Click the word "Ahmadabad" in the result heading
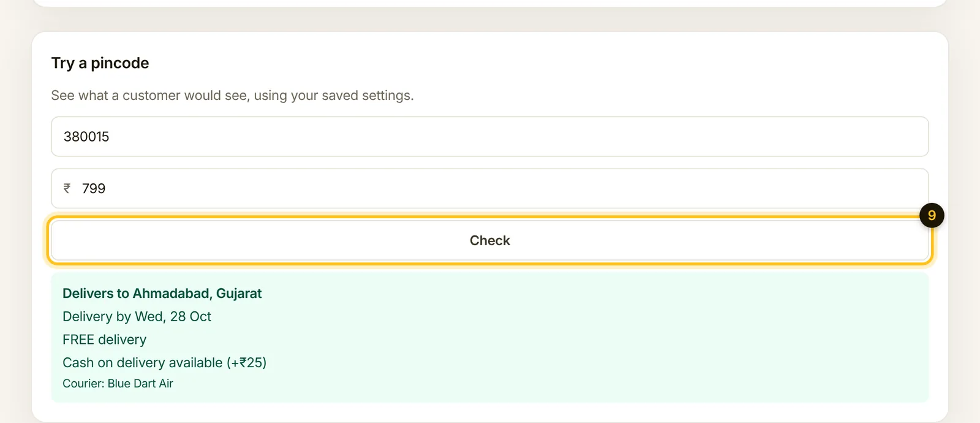The height and width of the screenshot is (423, 980). tap(172, 294)
